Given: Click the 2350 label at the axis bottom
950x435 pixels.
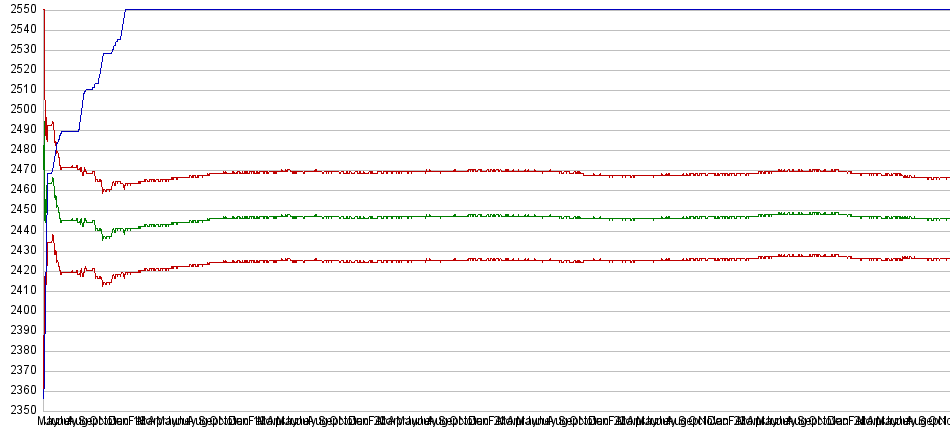Looking at the screenshot, I should pos(21,410).
